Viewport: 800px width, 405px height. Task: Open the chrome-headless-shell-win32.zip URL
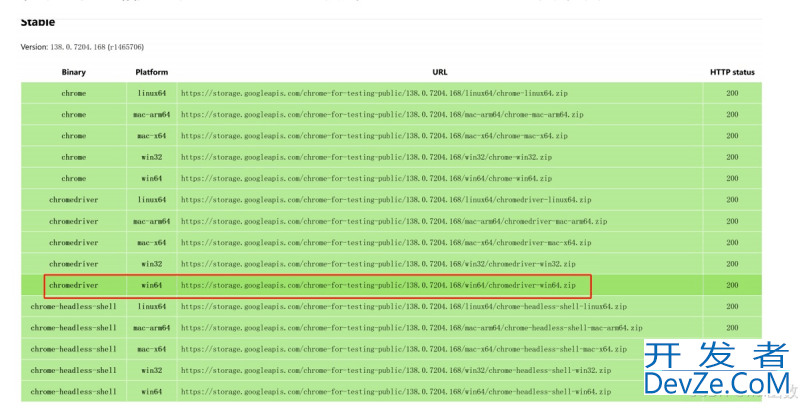pos(395,371)
